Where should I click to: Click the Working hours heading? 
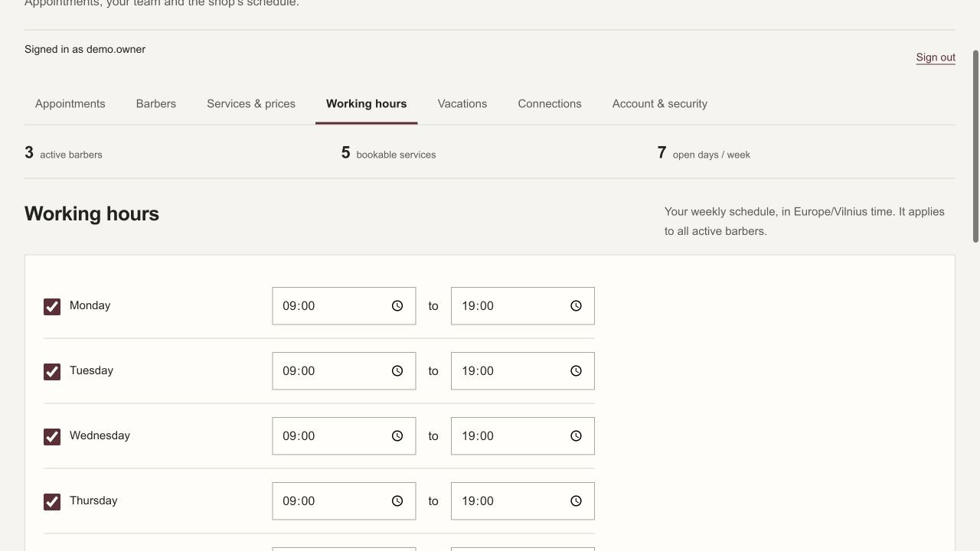[x=92, y=214]
